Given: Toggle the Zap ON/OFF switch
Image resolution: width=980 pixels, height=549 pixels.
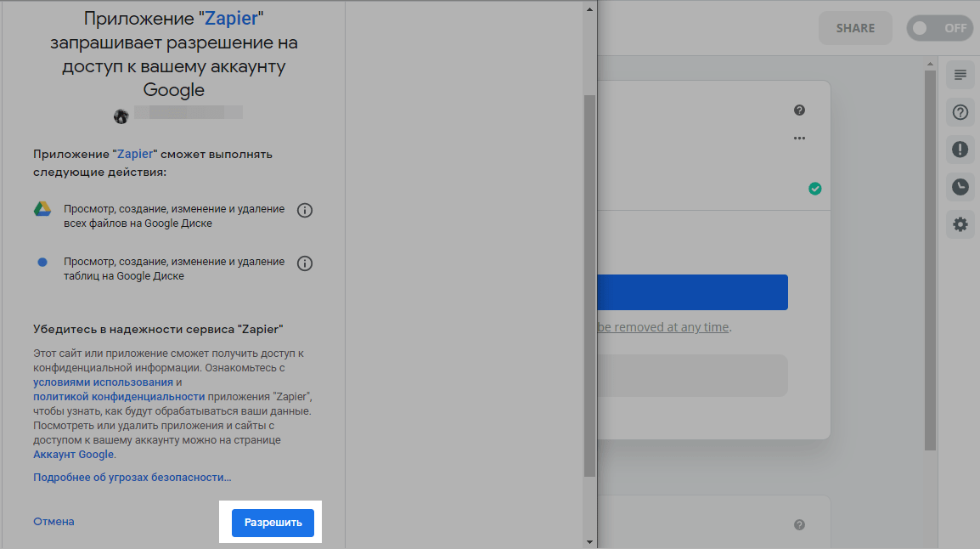Looking at the screenshot, I should coord(939,28).
